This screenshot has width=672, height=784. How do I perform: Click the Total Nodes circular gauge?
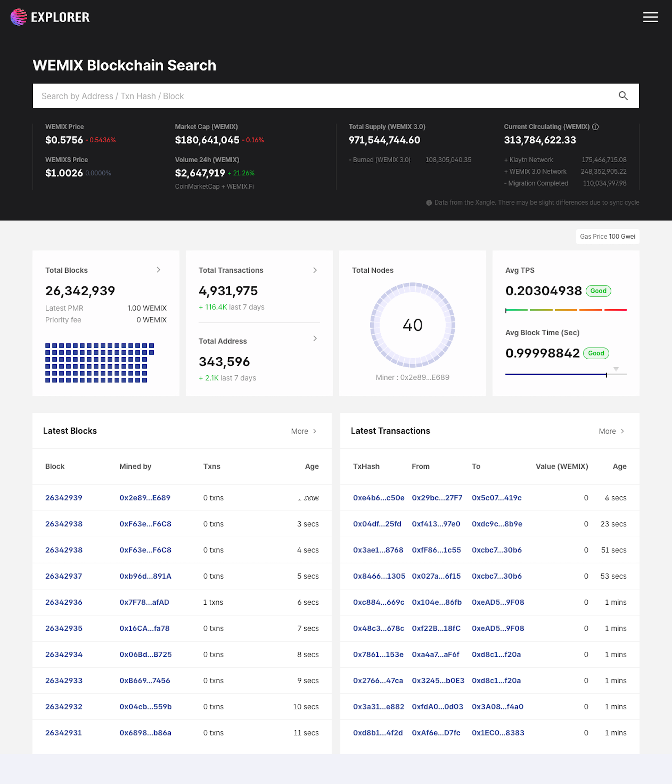412,325
